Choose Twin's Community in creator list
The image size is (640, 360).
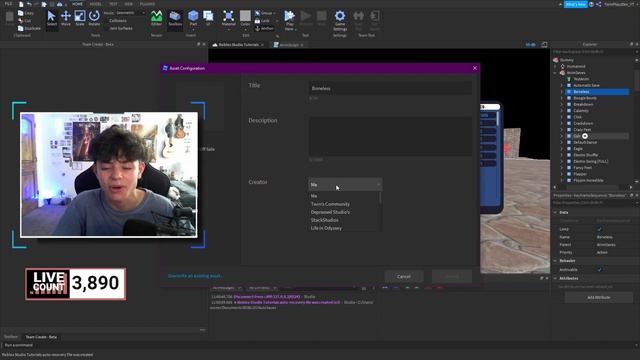[x=330, y=204]
